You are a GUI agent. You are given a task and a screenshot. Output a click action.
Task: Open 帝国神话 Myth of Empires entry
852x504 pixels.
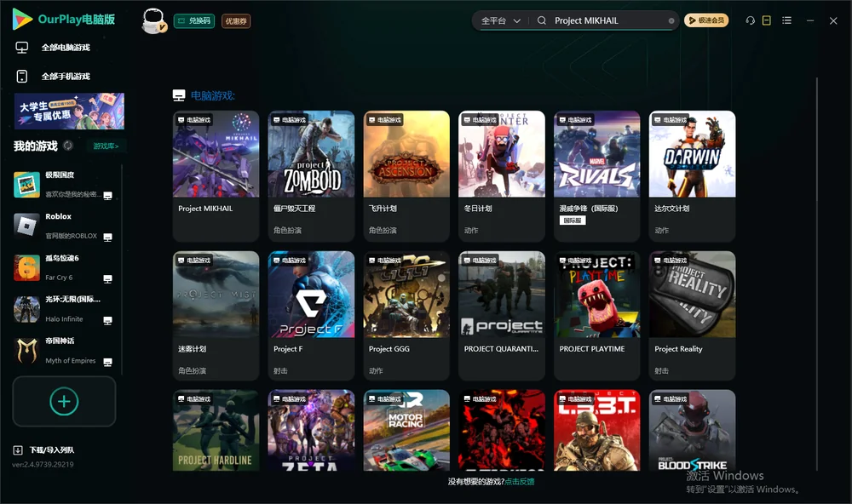tap(64, 351)
